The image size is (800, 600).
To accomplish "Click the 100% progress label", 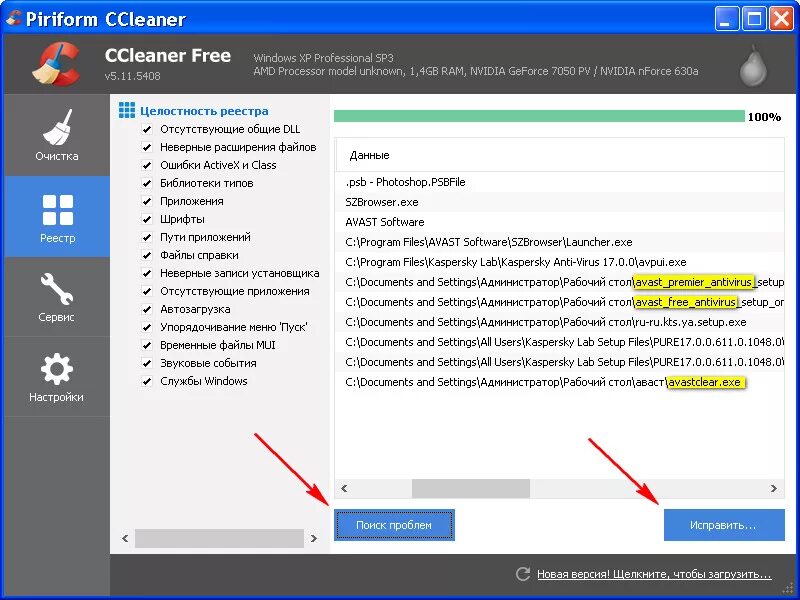I will point(764,117).
